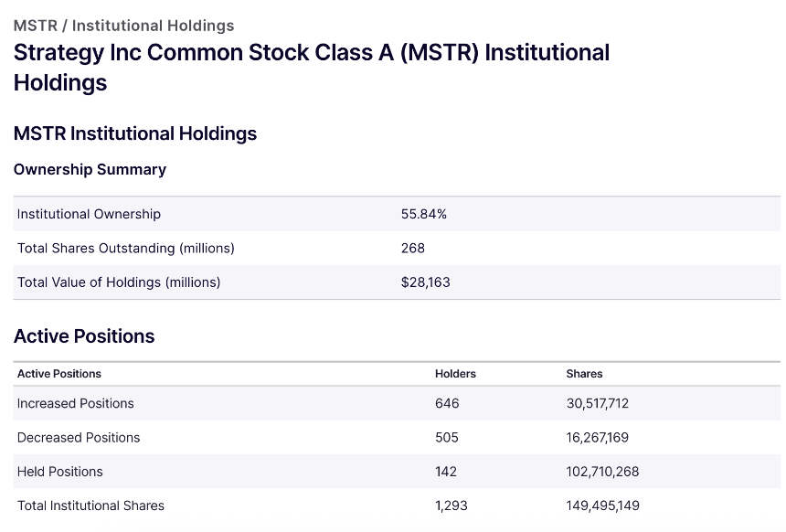This screenshot has height=532, width=786.
Task: Click the Ownership Summary heading
Action: [90, 169]
